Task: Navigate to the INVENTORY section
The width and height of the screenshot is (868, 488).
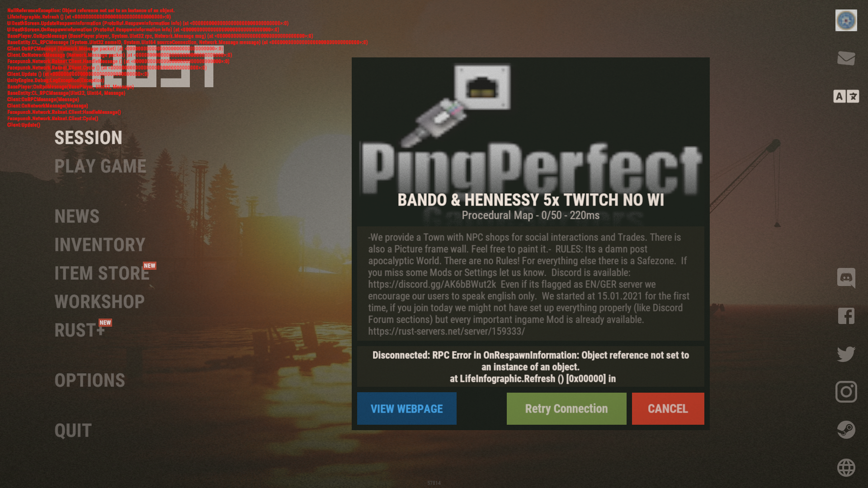Action: pyautogui.click(x=99, y=245)
